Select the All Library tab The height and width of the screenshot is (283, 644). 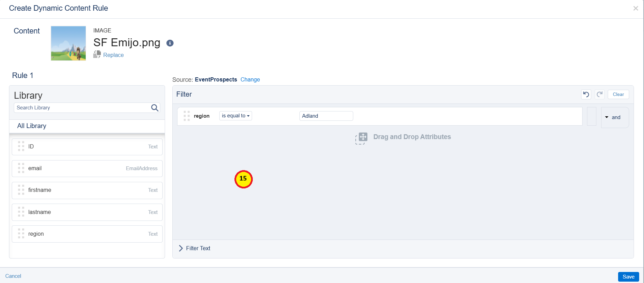32,126
